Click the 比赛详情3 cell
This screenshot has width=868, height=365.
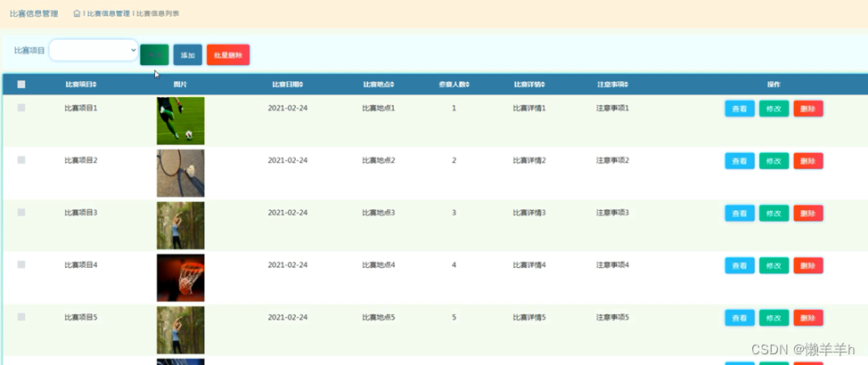(x=529, y=213)
